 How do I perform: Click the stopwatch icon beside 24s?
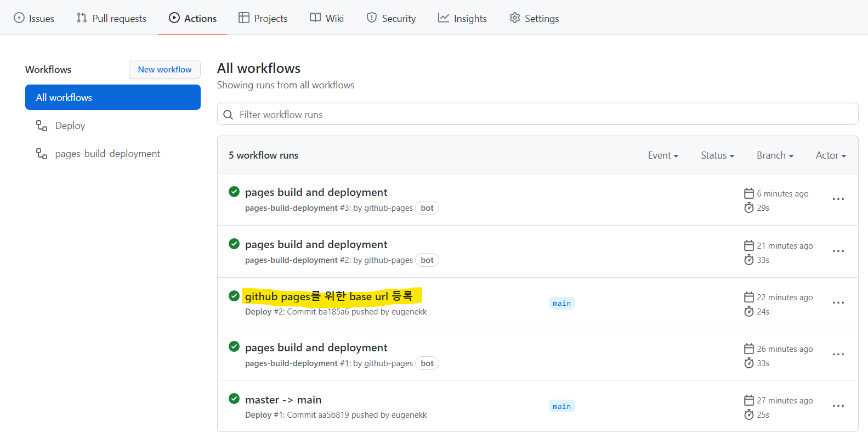pyautogui.click(x=749, y=311)
